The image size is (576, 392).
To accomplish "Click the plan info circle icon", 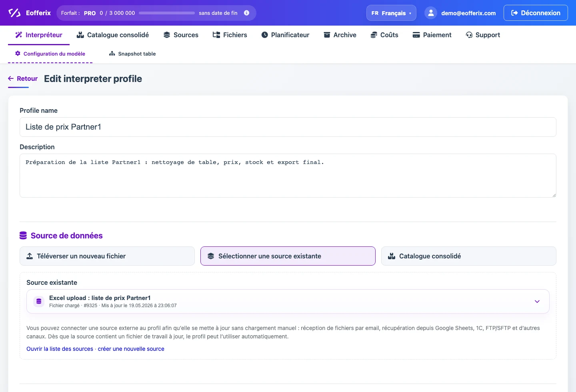I will (x=246, y=13).
